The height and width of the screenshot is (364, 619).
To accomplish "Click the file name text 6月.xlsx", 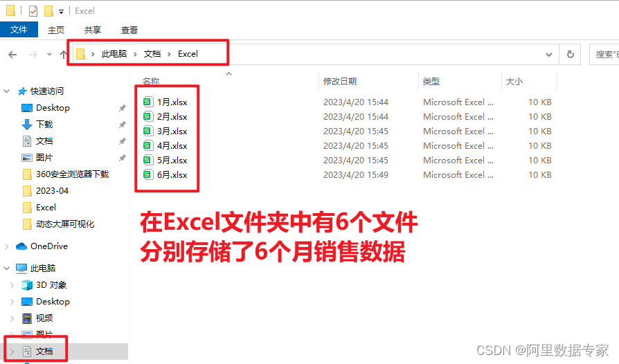I will click(172, 174).
